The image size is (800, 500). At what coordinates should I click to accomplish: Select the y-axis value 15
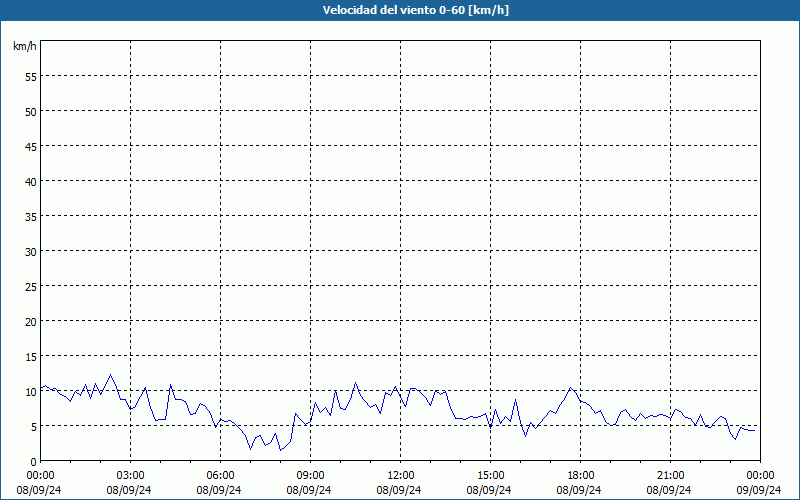31,356
